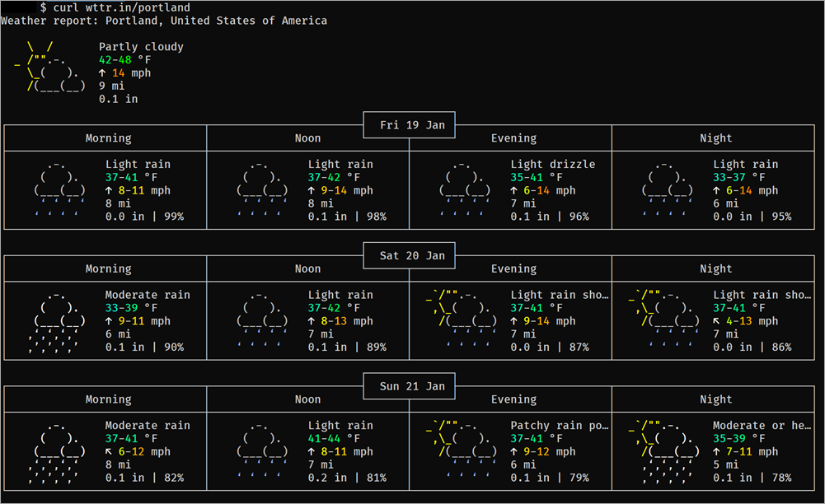Click the 'Morning' column header under Fri 19 Jan
Viewport: 825px width, 504px height.
(x=109, y=138)
